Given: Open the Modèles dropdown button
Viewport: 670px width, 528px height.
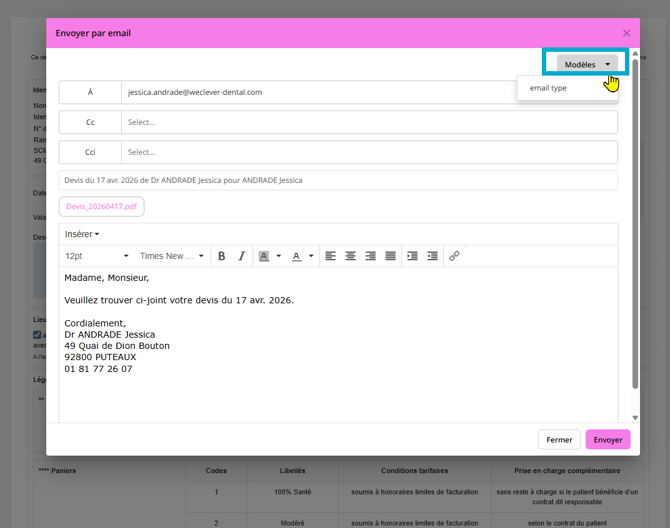Looking at the screenshot, I should tap(587, 64).
